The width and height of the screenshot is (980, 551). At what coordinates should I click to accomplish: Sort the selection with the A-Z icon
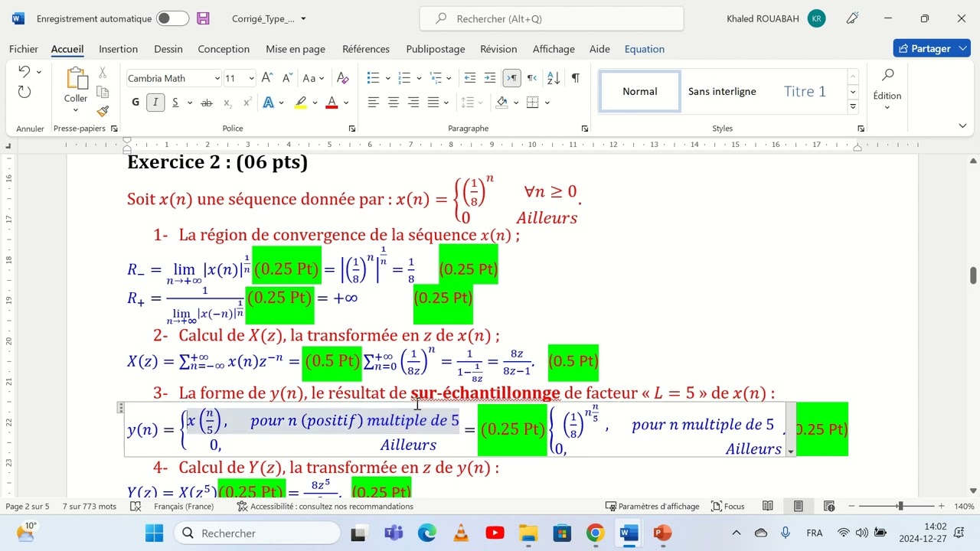coord(554,78)
